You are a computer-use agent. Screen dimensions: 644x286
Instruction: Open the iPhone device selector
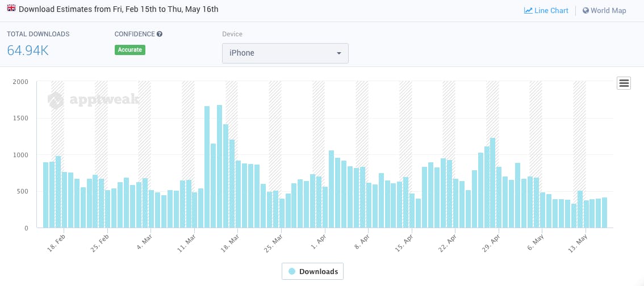285,53
